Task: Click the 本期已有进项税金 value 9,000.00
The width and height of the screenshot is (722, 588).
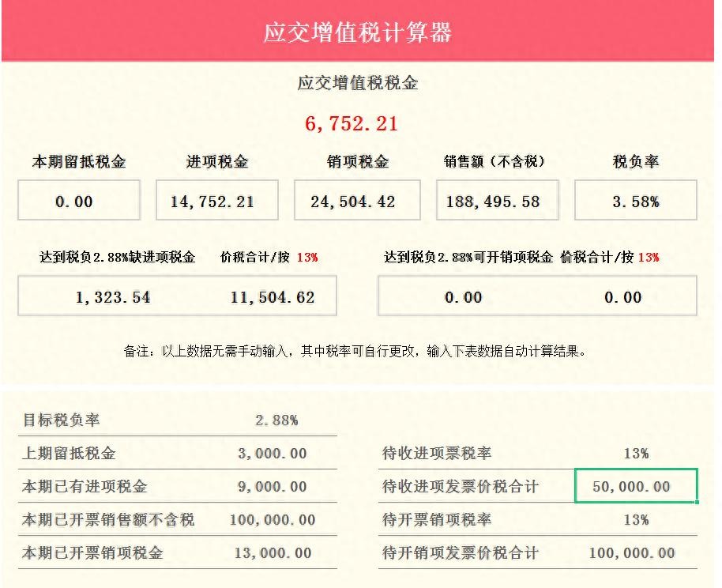Action: click(273, 487)
